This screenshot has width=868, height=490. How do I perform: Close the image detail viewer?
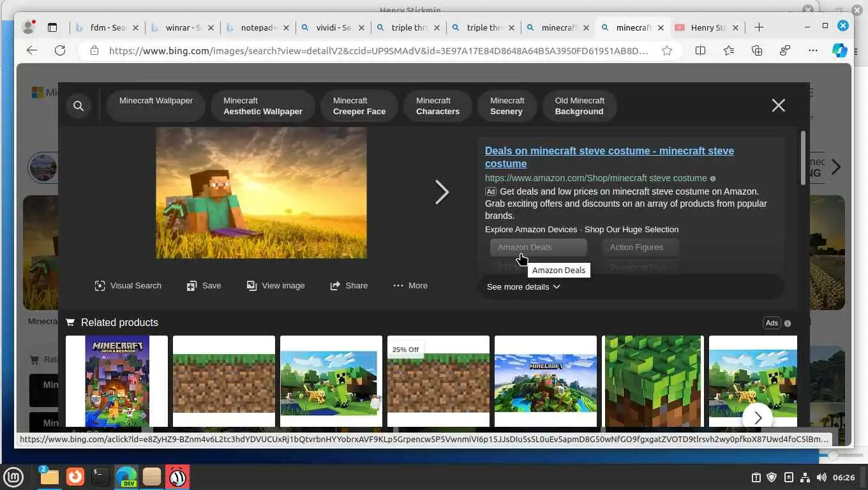[x=778, y=105]
